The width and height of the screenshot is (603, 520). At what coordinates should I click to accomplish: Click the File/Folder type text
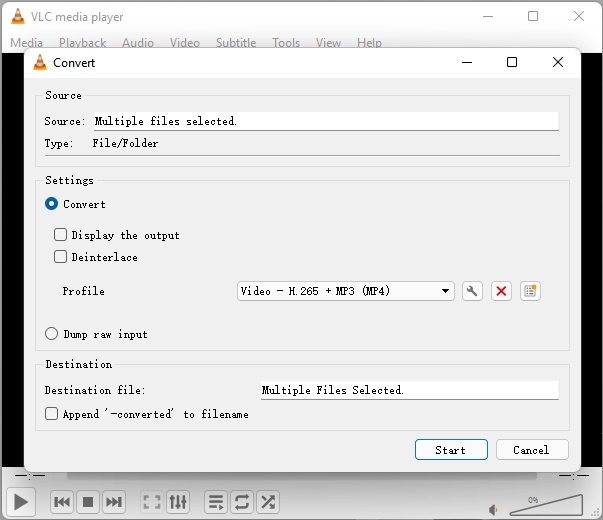tap(125, 143)
